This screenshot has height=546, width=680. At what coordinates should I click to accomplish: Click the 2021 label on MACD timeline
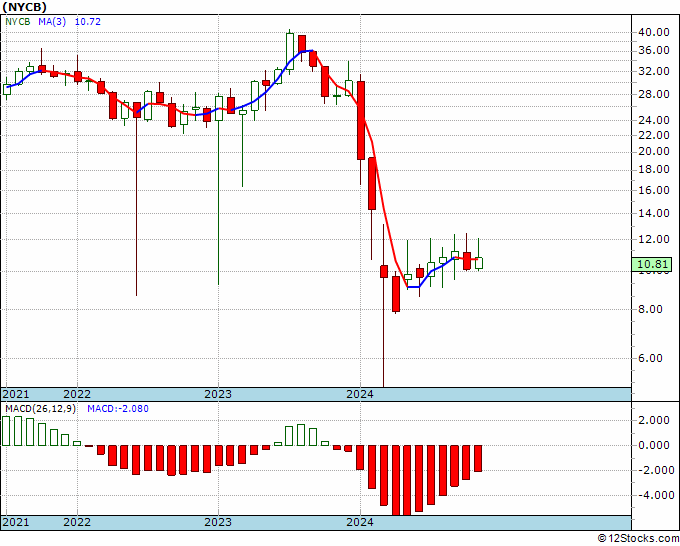click(16, 522)
